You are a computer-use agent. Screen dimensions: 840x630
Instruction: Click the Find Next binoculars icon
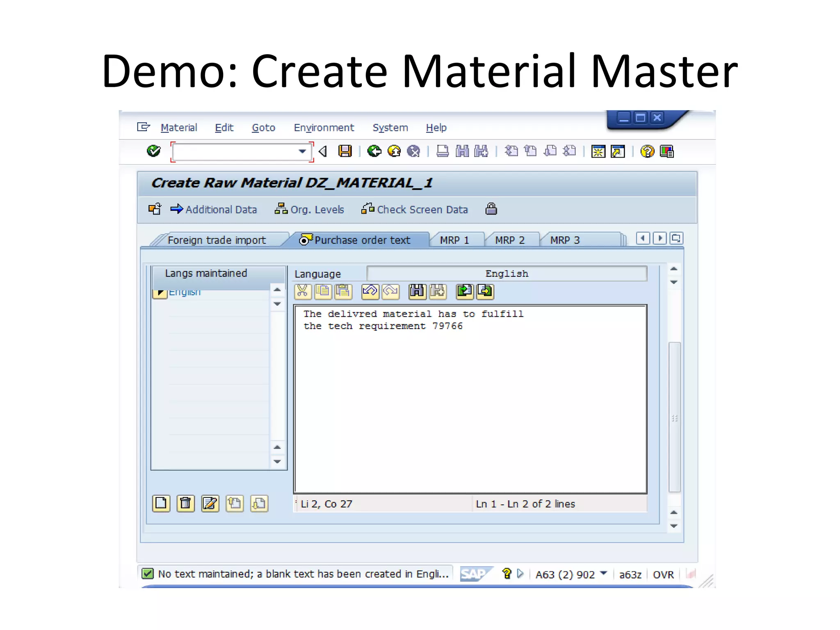tap(482, 151)
